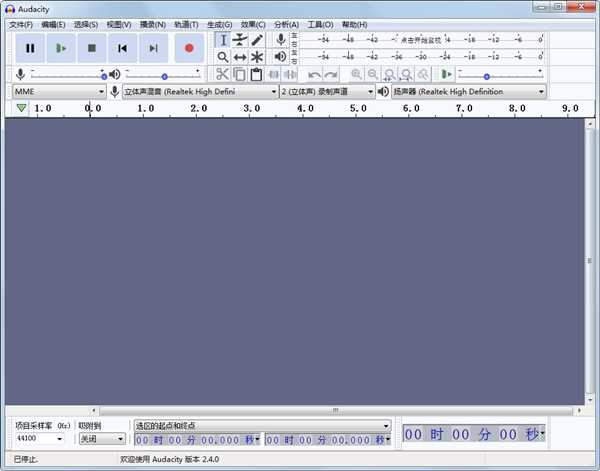This screenshot has height=471, width=600.
Task: Open the 选择(S) menu
Action: [86, 25]
